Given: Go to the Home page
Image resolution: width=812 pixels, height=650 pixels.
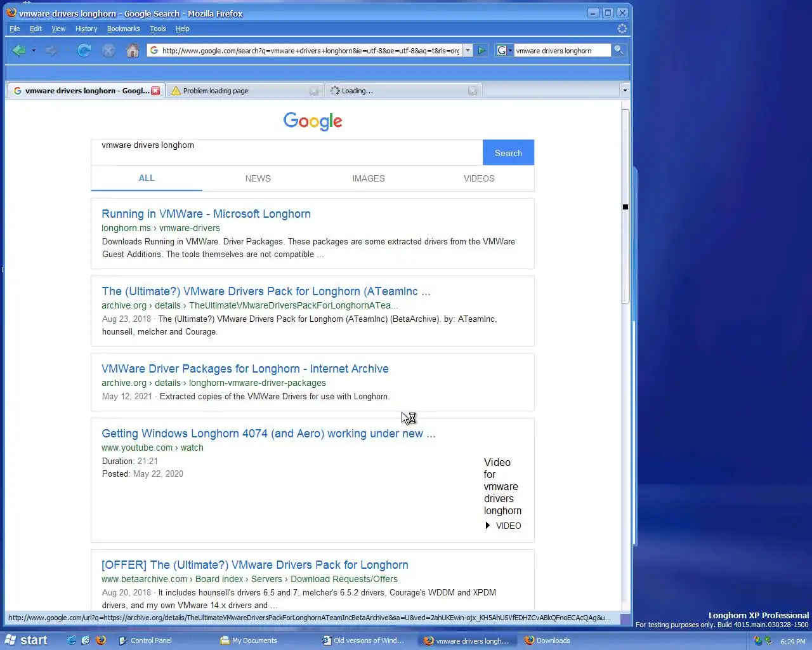Looking at the screenshot, I should tap(133, 51).
